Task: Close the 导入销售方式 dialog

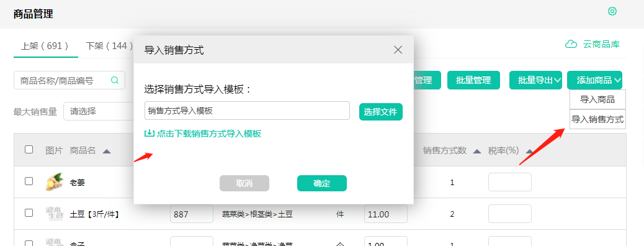Action: coord(398,50)
